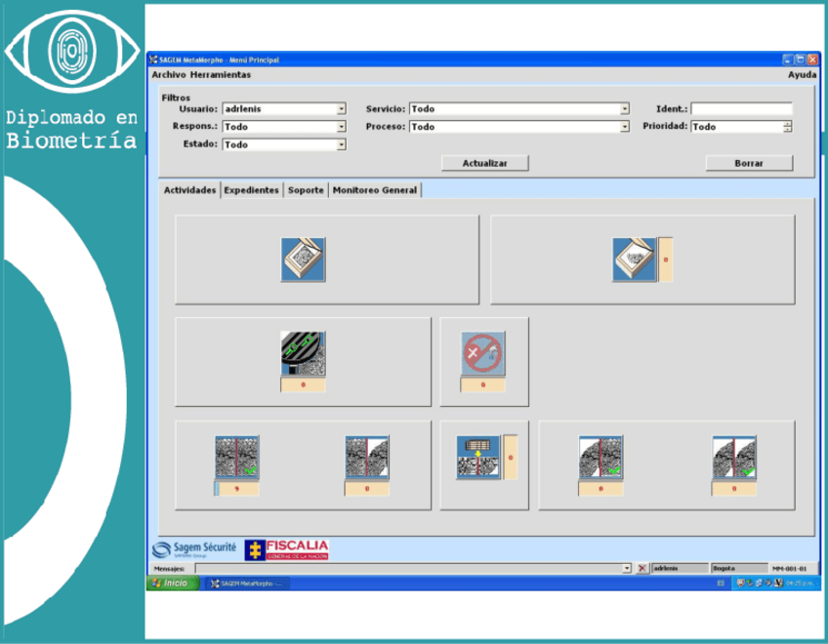Expand the Estado dropdown
This screenshot has height=644, width=828.
pos(341,144)
